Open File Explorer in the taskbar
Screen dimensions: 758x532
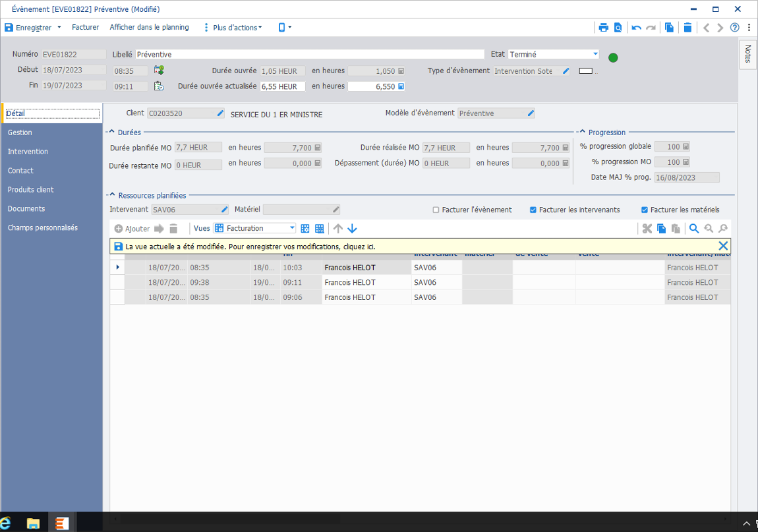[33, 523]
